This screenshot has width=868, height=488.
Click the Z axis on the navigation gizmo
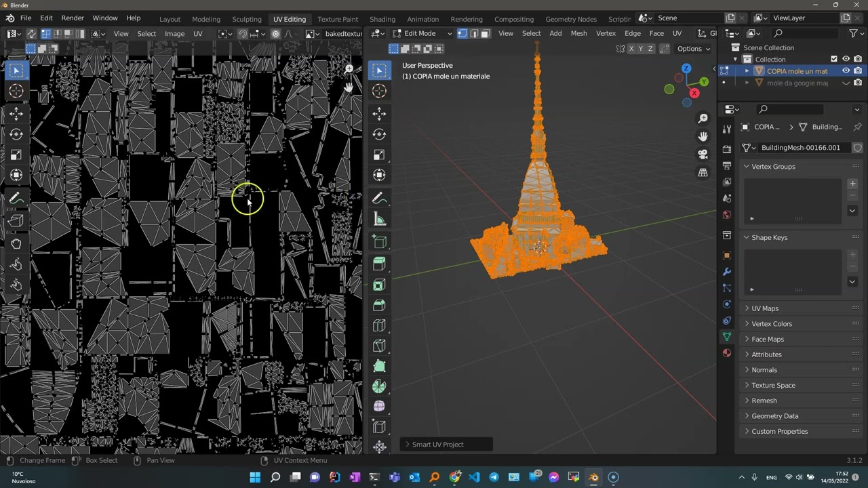[x=686, y=68]
